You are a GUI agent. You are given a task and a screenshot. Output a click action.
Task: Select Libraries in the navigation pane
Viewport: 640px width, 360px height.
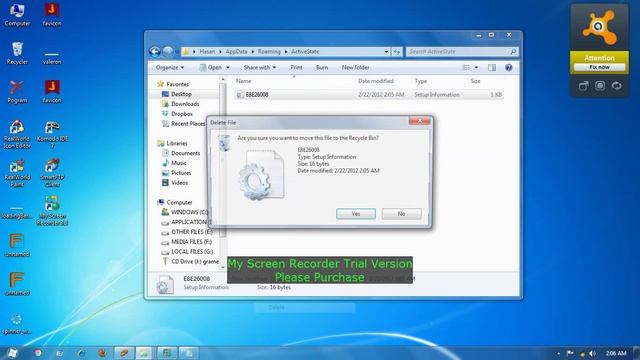(177, 143)
